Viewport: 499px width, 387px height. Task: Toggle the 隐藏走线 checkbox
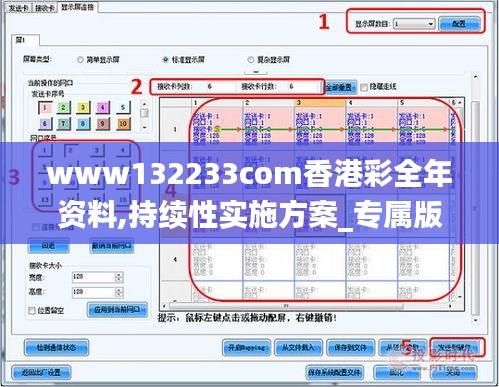click(364, 87)
